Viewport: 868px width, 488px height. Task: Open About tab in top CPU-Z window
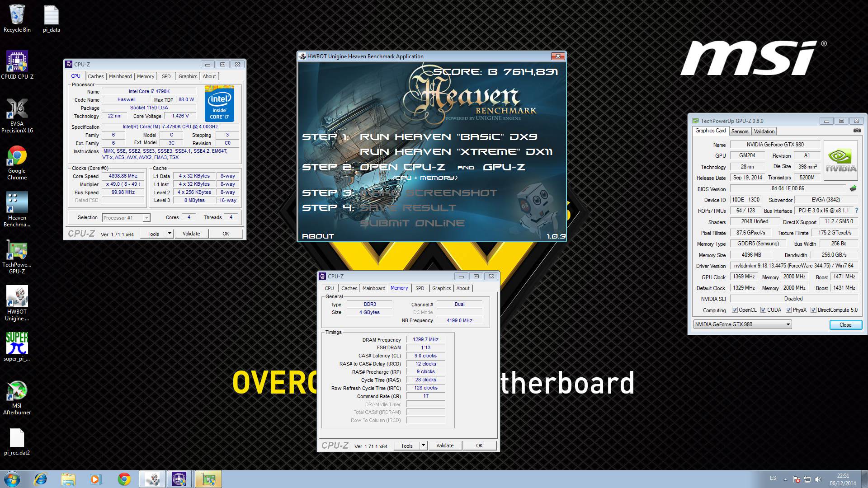pos(209,76)
